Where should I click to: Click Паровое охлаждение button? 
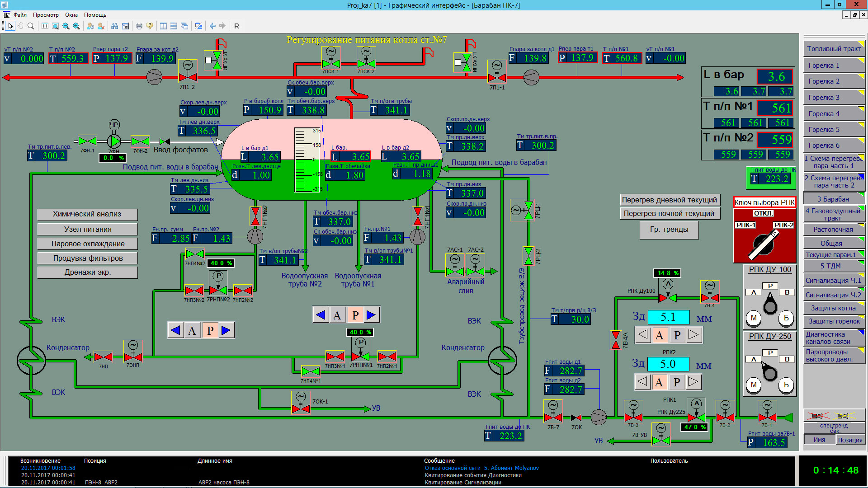coord(87,244)
